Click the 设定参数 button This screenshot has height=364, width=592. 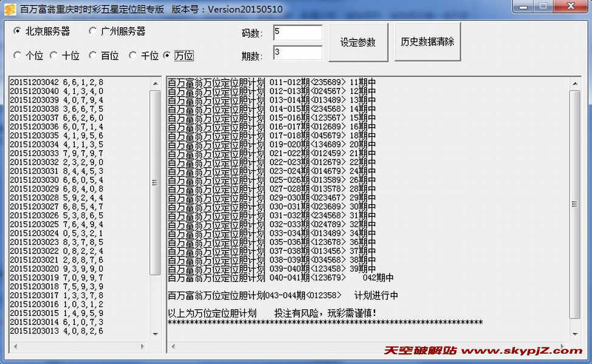358,41
